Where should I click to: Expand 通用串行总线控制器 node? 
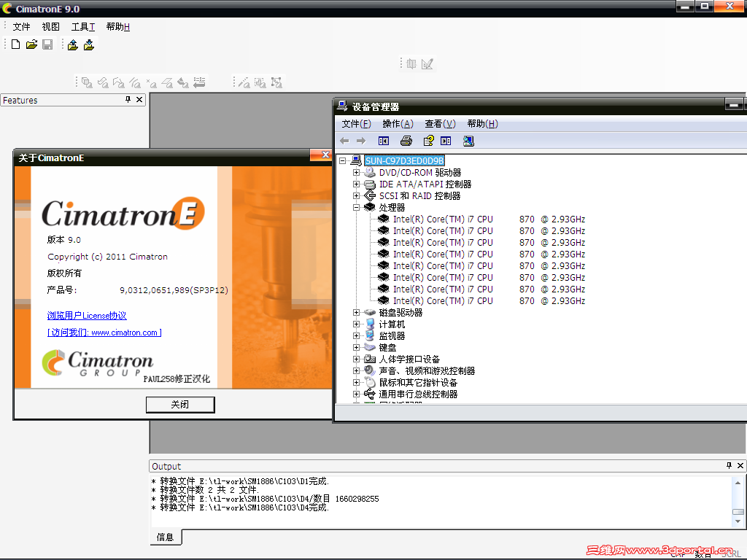pyautogui.click(x=356, y=394)
